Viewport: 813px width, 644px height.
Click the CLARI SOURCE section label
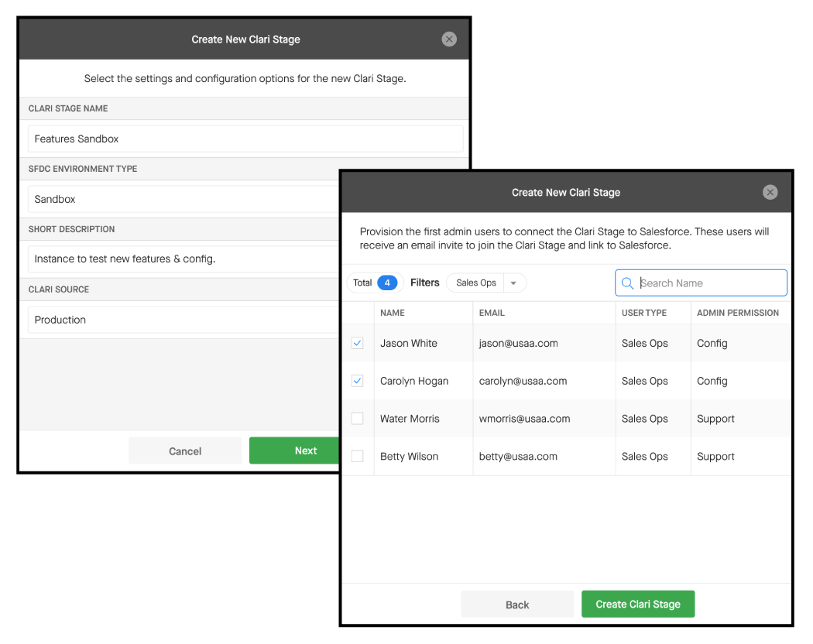pyautogui.click(x=59, y=289)
